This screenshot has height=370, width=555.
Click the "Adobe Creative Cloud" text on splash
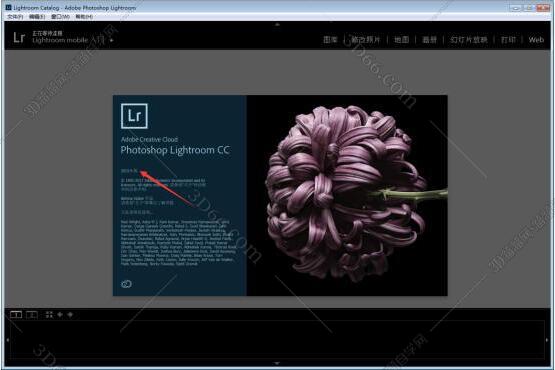pyautogui.click(x=149, y=140)
